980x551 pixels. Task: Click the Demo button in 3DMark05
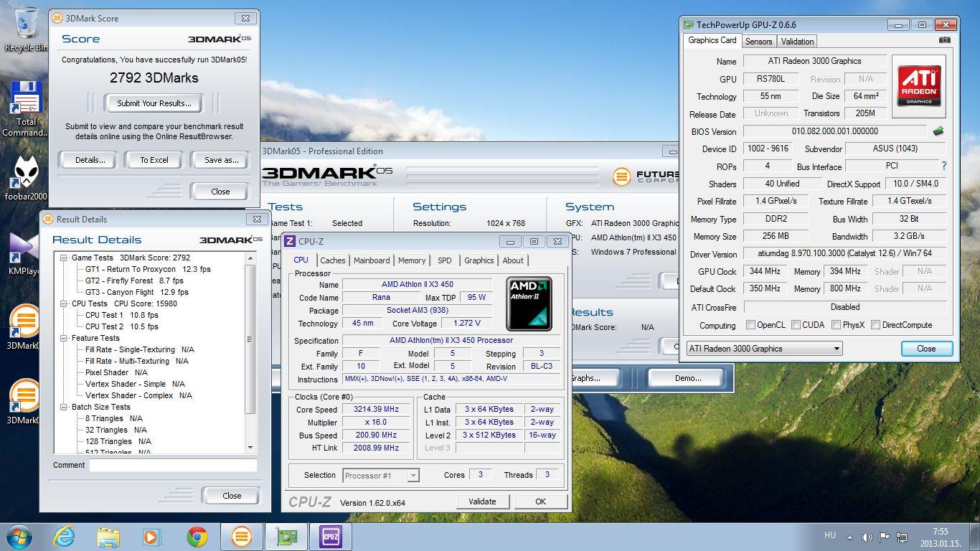[x=687, y=378]
